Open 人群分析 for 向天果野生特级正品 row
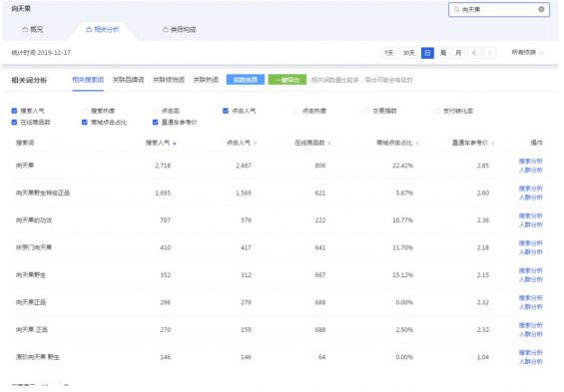This screenshot has height=392, width=564. 530,197
